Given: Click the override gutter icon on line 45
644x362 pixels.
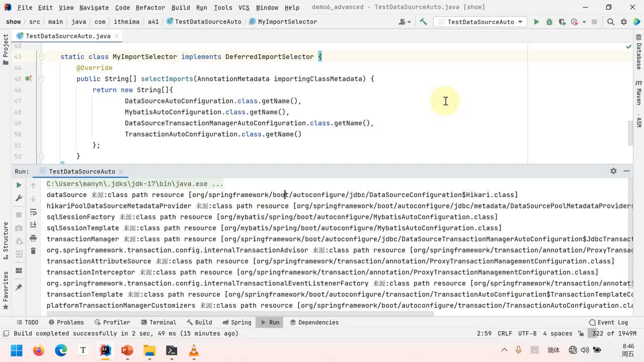Looking at the screenshot, I should pyautogui.click(x=28, y=79).
